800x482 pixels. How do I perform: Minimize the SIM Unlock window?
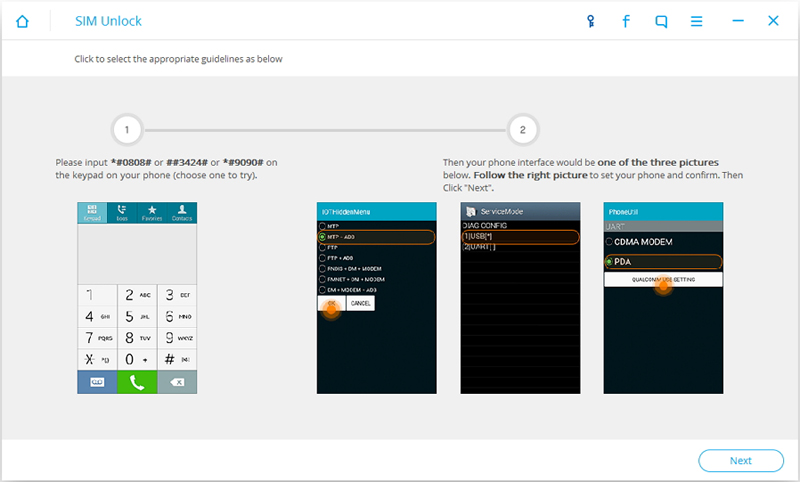tap(738, 21)
